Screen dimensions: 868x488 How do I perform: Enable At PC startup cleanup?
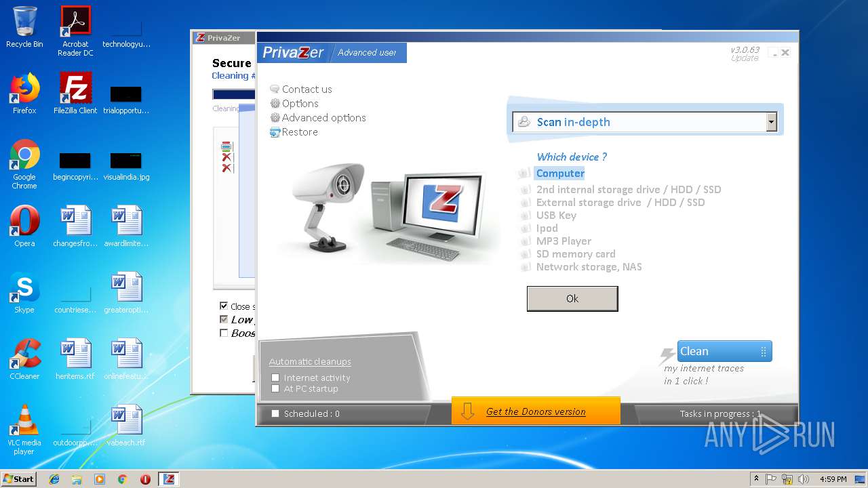(275, 388)
